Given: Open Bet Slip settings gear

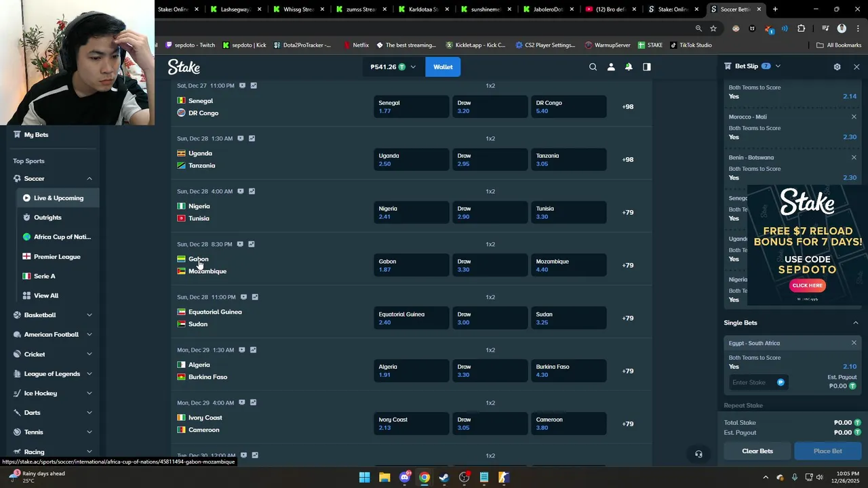Looking at the screenshot, I should (837, 67).
